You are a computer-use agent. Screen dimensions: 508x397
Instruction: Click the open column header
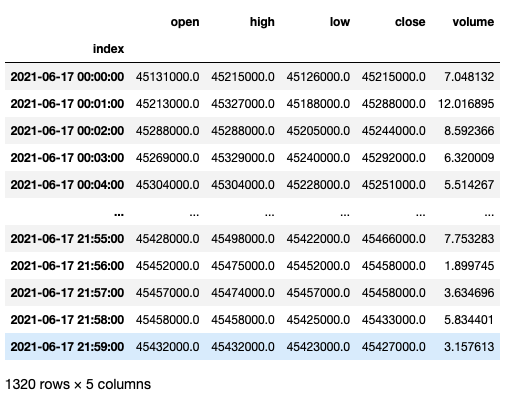185,22
